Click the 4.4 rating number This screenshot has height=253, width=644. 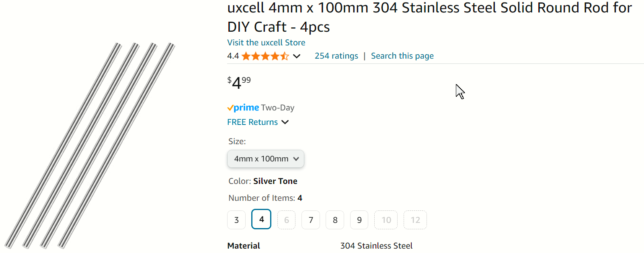pyautogui.click(x=233, y=56)
